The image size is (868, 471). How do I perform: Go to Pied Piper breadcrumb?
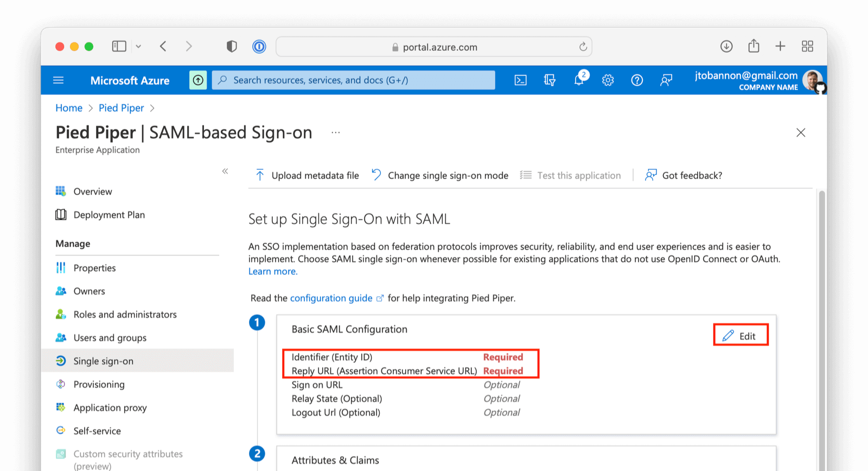pyautogui.click(x=122, y=108)
